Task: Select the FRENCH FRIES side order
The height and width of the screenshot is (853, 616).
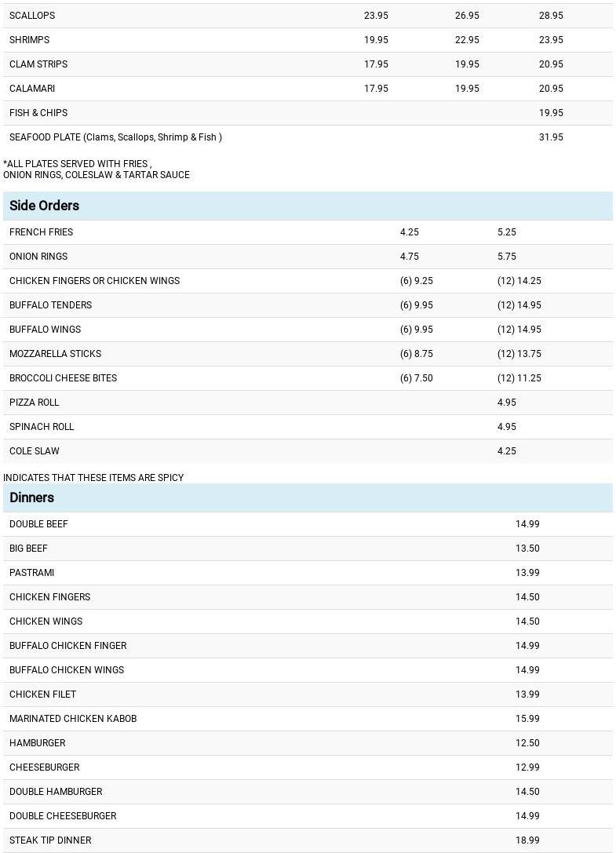Action: (41, 232)
